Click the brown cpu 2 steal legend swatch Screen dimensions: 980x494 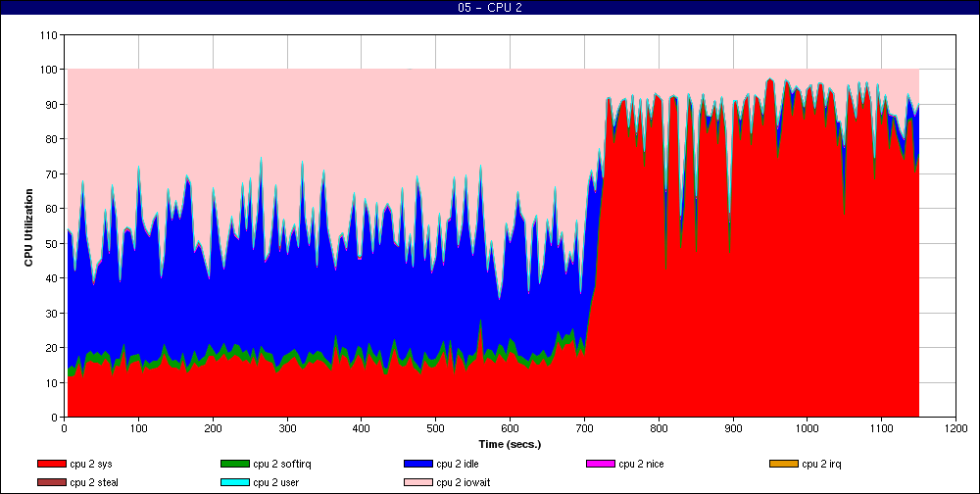pyautogui.click(x=51, y=483)
